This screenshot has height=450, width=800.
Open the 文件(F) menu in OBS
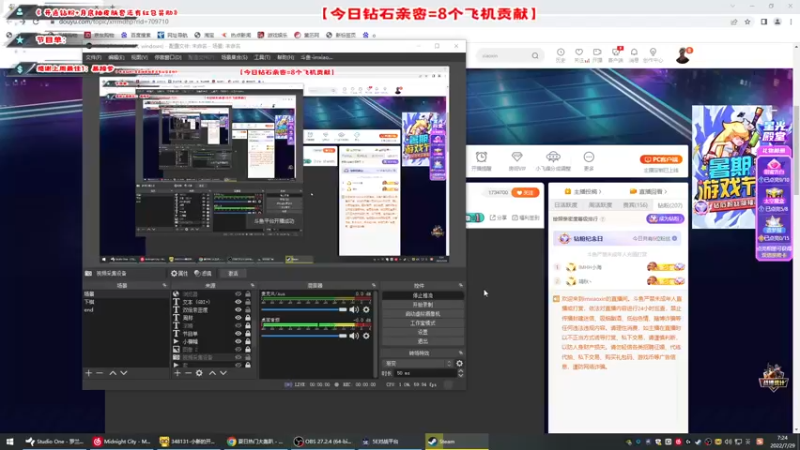click(x=93, y=58)
